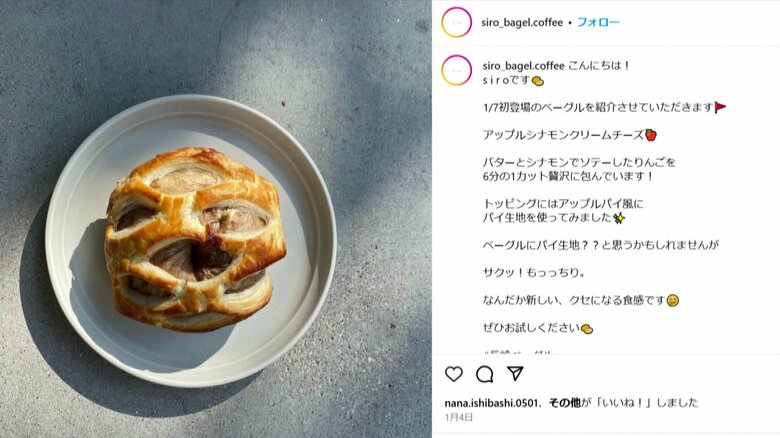Open siro_bagel.coffee username in caption
The width and height of the screenshot is (780, 438).
[x=523, y=66]
